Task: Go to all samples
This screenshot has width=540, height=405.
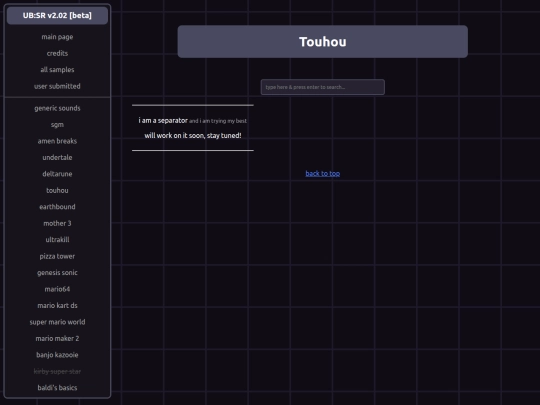Action: tap(57, 70)
